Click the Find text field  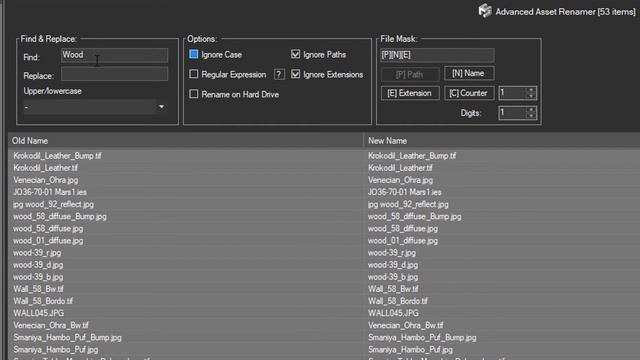pyautogui.click(x=114, y=55)
